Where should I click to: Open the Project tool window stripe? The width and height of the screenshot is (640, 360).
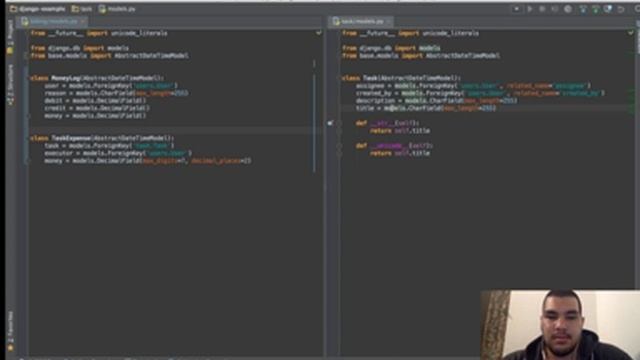(x=10, y=38)
